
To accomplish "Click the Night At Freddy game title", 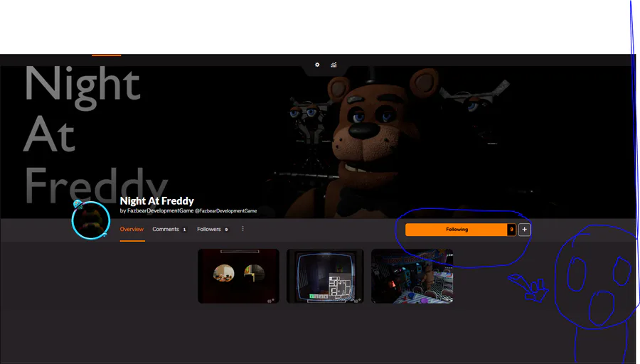I will (x=156, y=200).
